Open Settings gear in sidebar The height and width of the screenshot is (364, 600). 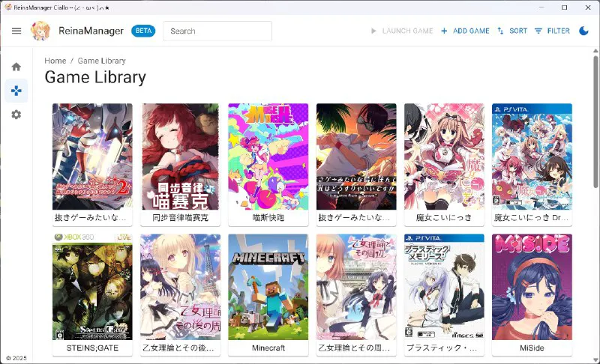click(16, 115)
